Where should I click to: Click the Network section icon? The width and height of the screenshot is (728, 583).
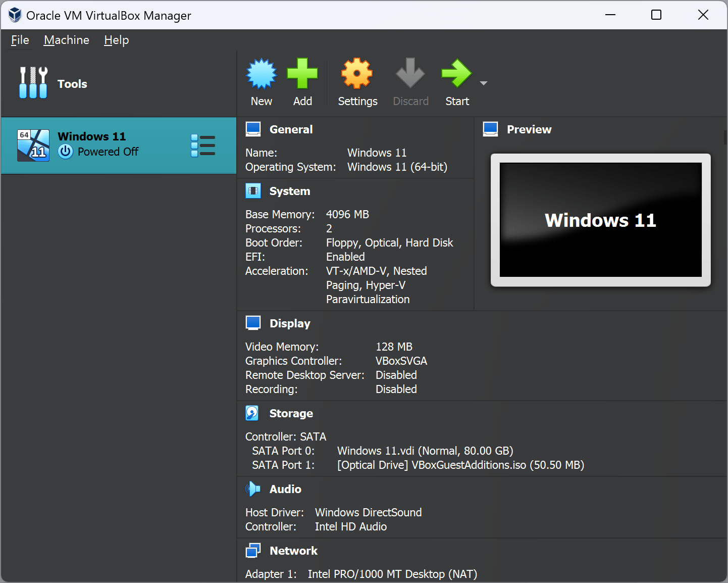tap(253, 551)
